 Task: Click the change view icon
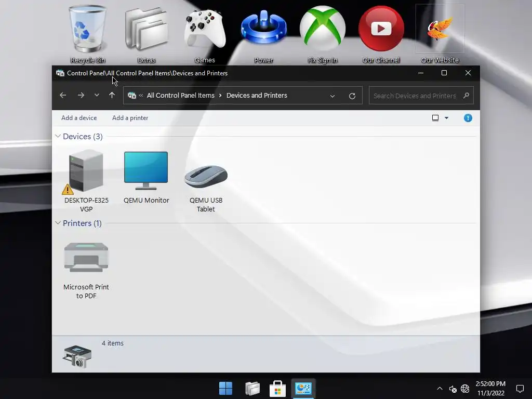tap(435, 118)
